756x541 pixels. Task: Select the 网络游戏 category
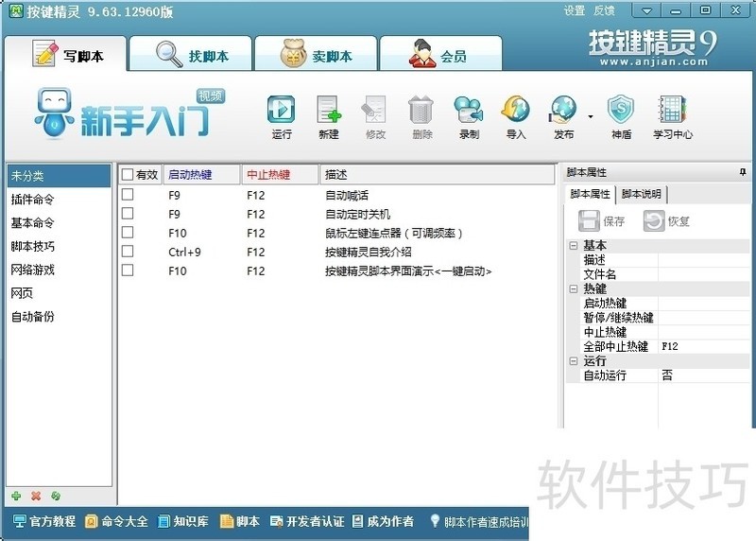[59, 270]
